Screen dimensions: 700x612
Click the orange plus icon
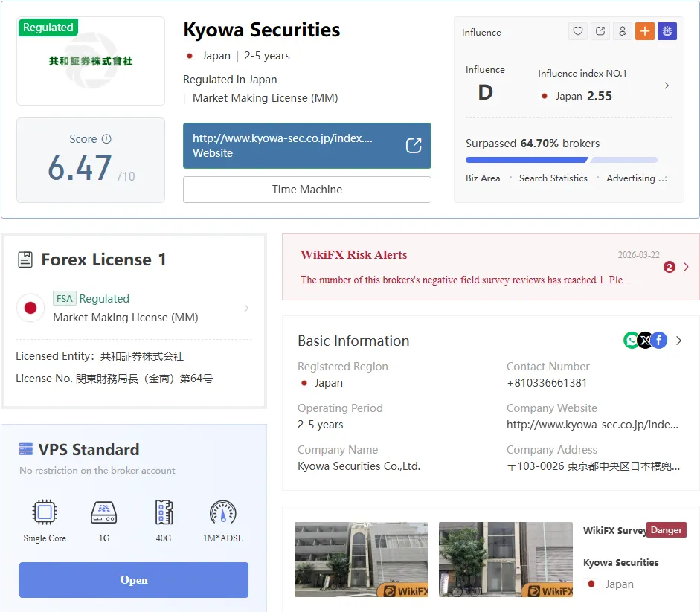pos(645,31)
